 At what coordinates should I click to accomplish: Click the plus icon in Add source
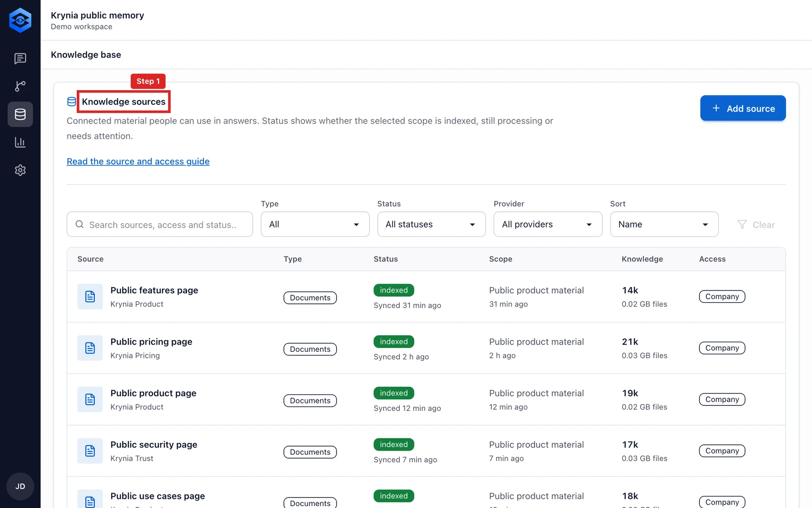(x=716, y=108)
